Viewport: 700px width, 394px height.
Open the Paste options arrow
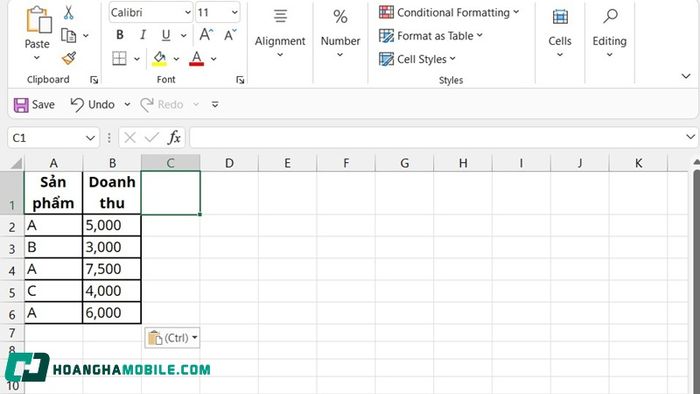(x=37, y=58)
